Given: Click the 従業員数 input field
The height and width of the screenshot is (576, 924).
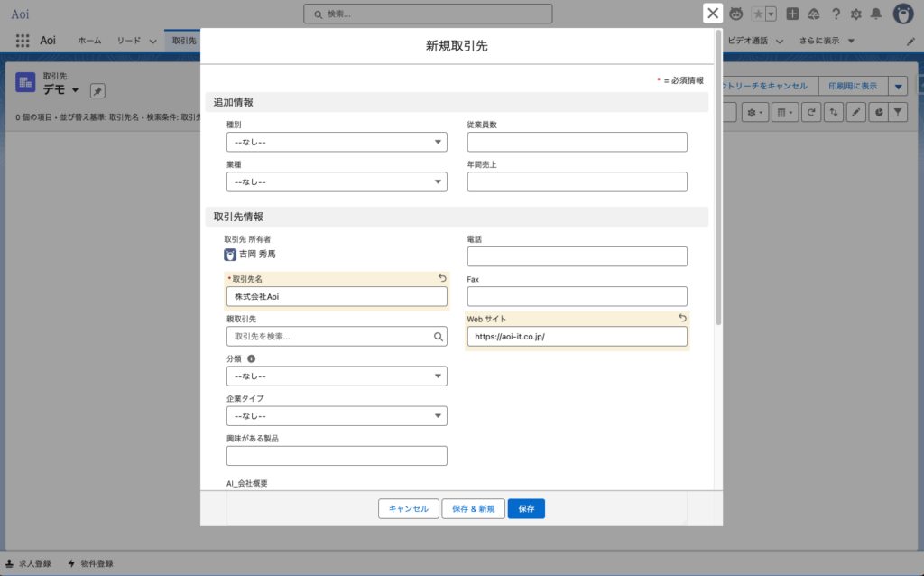Looking at the screenshot, I should tap(577, 142).
